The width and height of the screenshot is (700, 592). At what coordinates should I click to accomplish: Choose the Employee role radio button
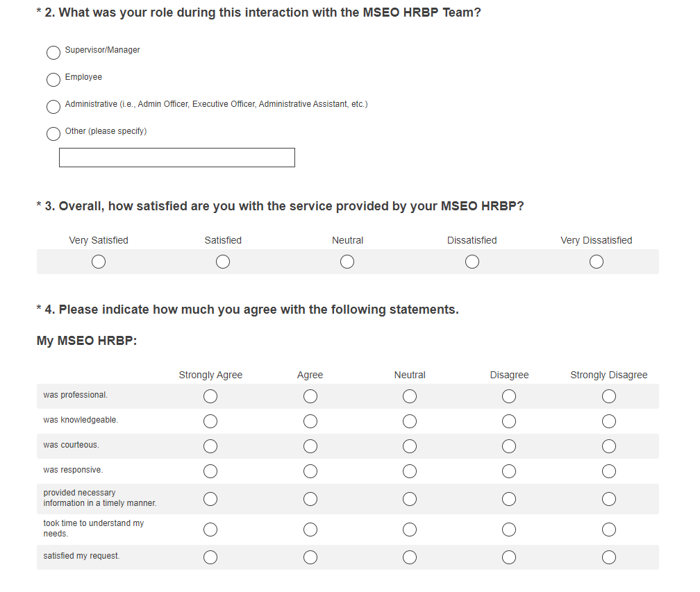(x=53, y=80)
